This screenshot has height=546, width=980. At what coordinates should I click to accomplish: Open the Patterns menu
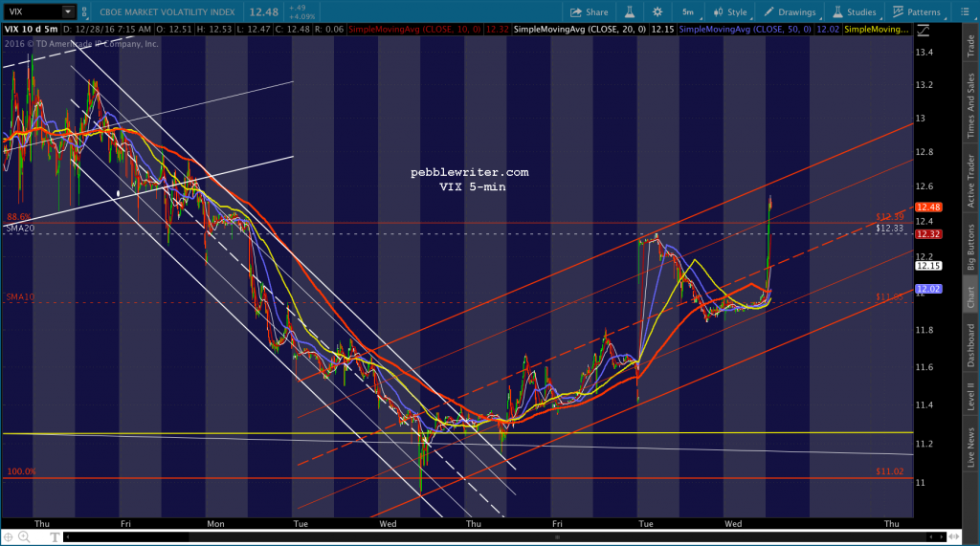click(x=916, y=11)
